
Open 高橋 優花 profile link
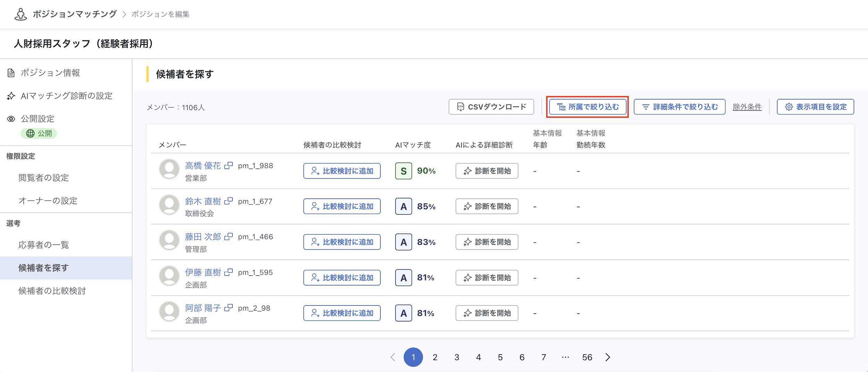(203, 166)
